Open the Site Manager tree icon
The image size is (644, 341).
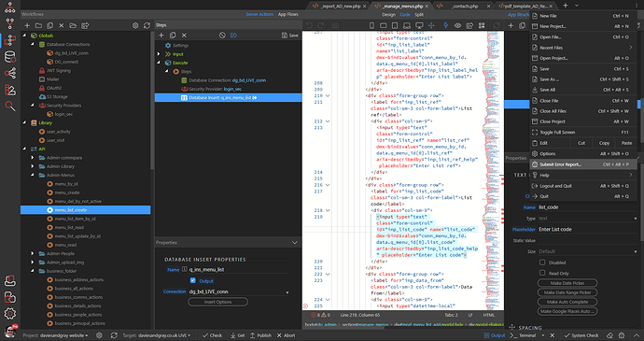tap(10, 7)
